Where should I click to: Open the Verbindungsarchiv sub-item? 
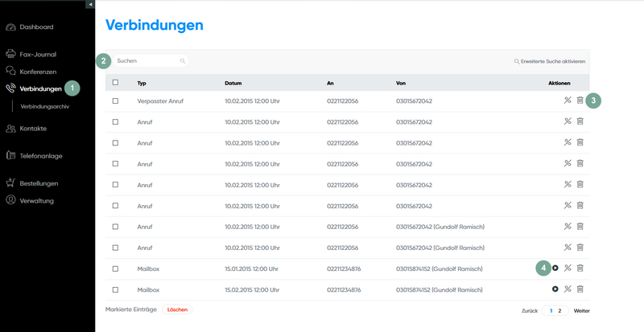[x=46, y=106]
